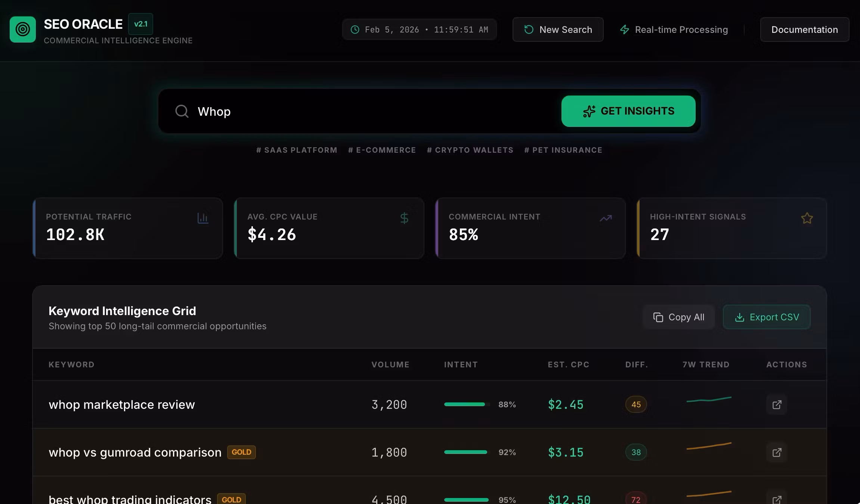
Task: Click the dollar sign icon on Avg. CPC card
Action: click(x=404, y=218)
